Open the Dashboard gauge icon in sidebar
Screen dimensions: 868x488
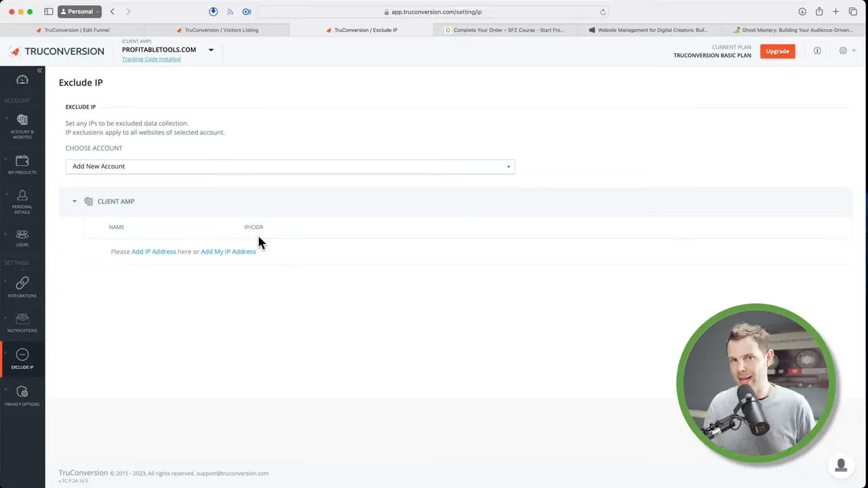[x=22, y=80]
